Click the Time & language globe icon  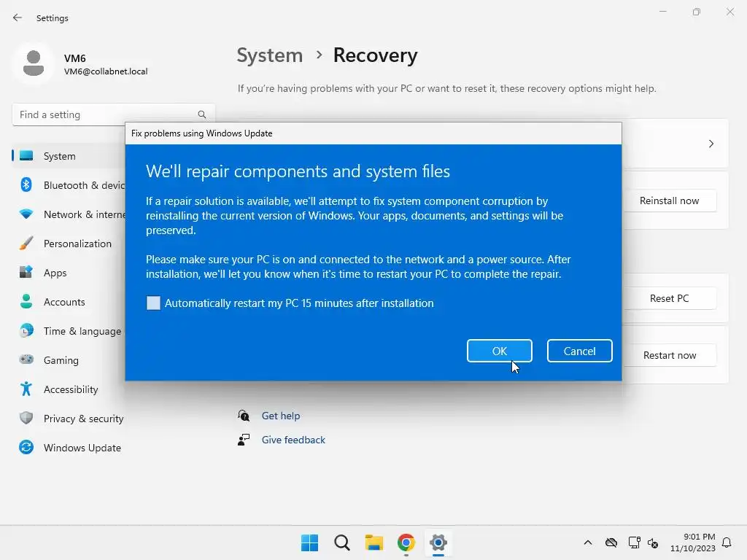click(x=26, y=331)
